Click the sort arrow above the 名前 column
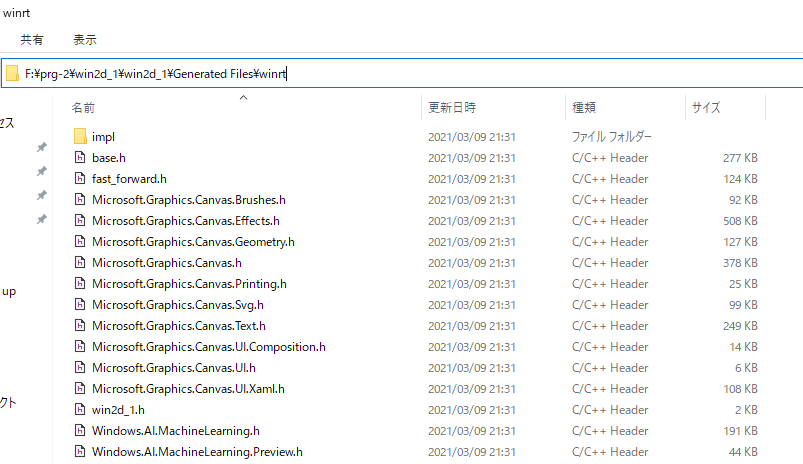Image resolution: width=803 pixels, height=464 pixels. click(244, 97)
